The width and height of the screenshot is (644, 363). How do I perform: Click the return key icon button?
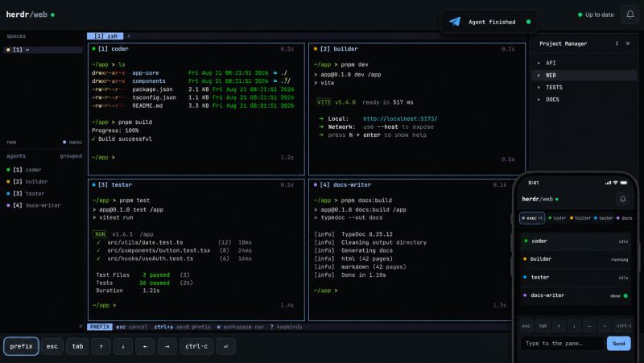point(225,347)
